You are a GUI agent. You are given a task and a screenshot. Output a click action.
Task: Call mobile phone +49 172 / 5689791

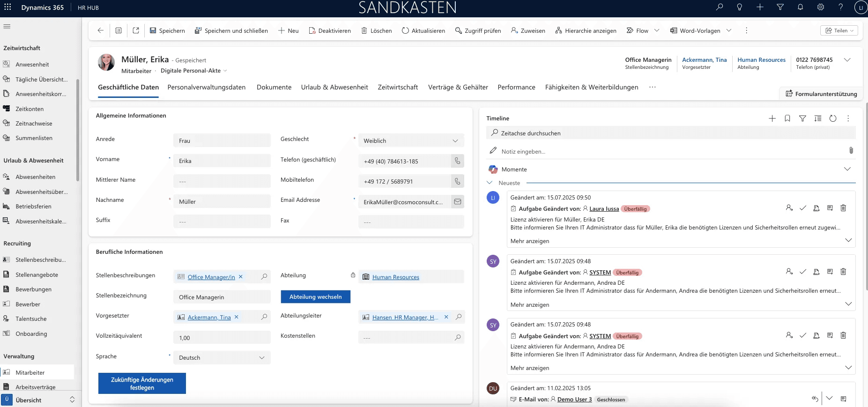pos(458,181)
